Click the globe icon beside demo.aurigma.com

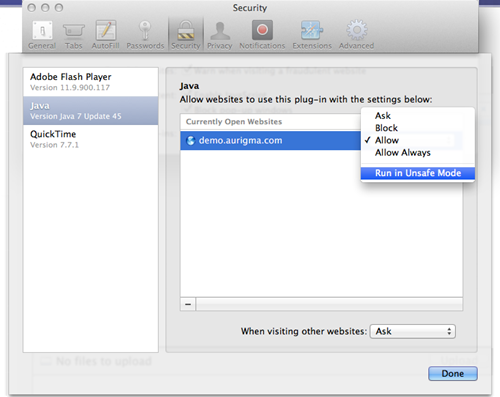(191, 140)
